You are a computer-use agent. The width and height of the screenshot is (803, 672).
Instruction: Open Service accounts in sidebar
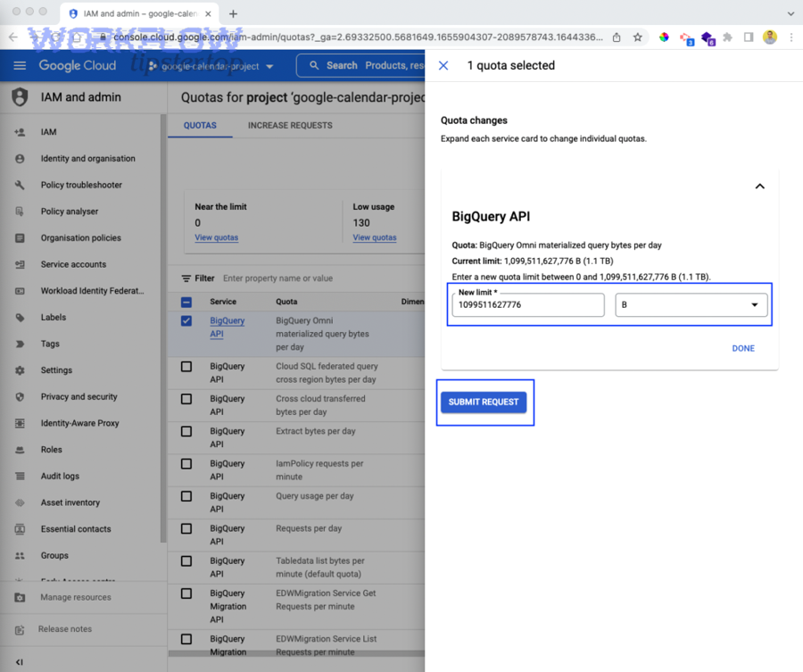click(x=74, y=264)
